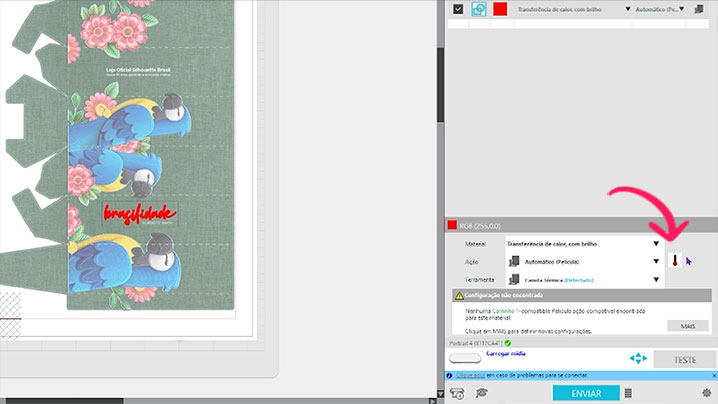
Task: Click the graduation cap tutorial icon
Action: [x=481, y=393]
